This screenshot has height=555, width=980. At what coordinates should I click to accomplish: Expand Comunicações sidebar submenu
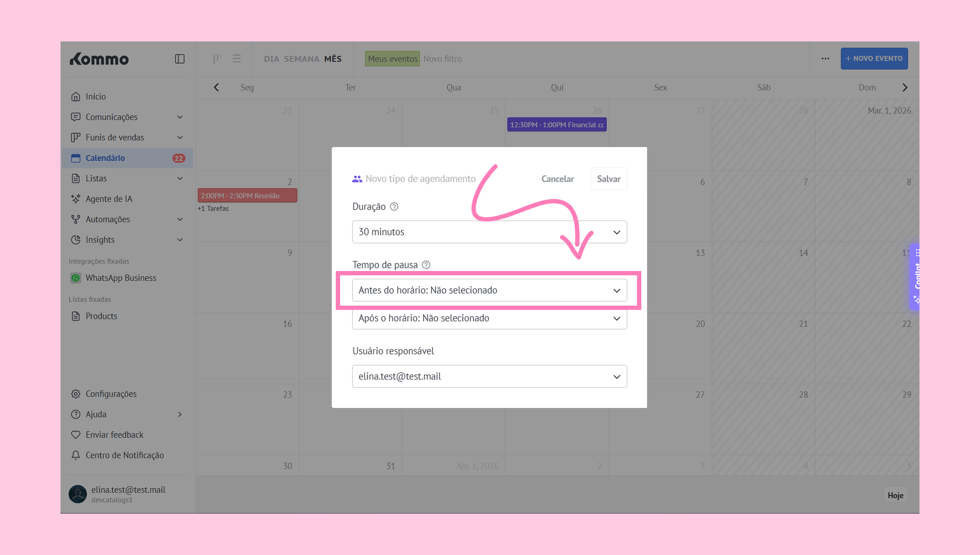180,117
